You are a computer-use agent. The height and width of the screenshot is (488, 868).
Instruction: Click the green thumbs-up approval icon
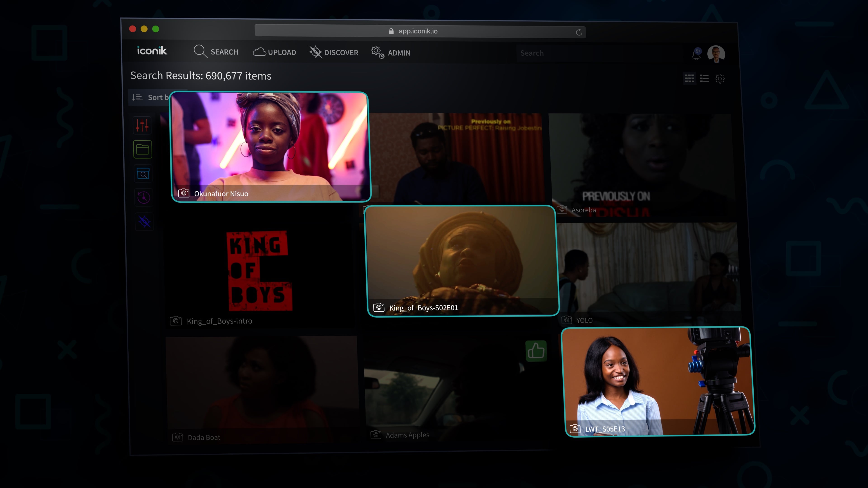click(x=536, y=351)
